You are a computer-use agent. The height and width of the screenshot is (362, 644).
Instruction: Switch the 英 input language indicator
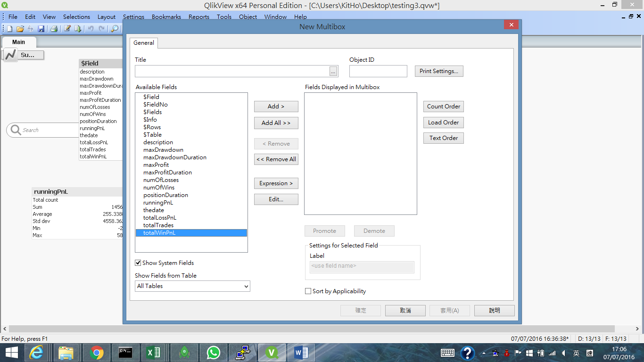click(576, 353)
